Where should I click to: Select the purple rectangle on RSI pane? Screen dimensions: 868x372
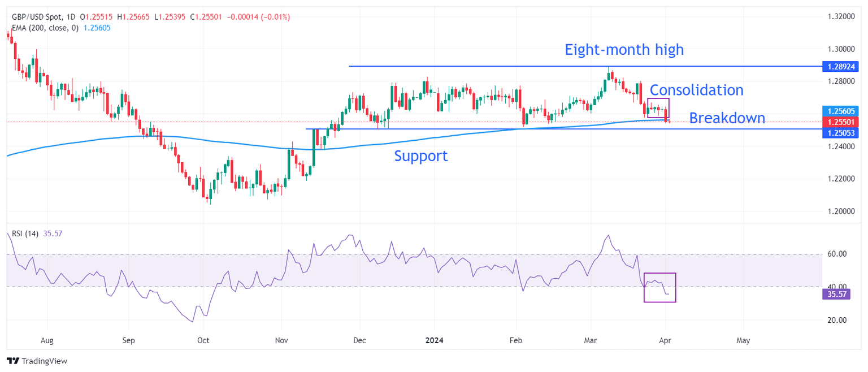659,288
